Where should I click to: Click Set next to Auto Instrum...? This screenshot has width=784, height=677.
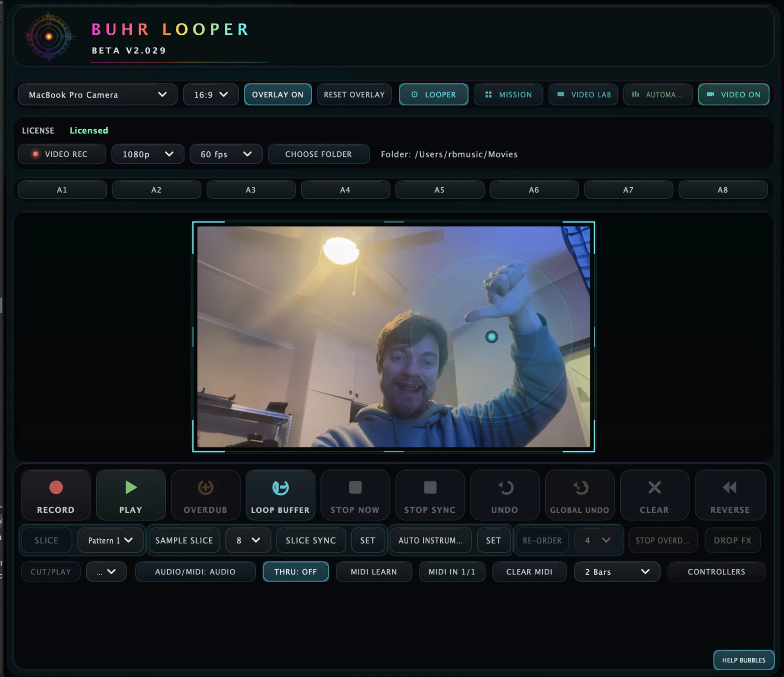[493, 540]
